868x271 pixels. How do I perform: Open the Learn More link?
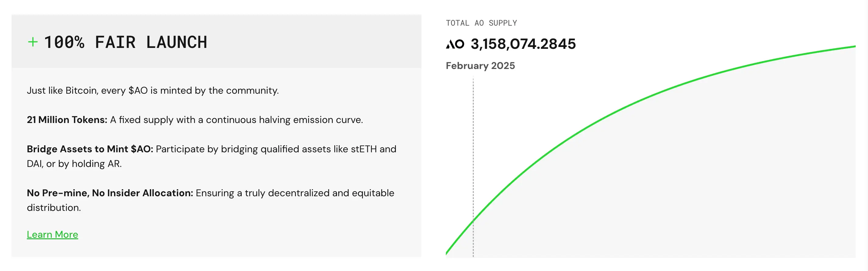coord(52,235)
